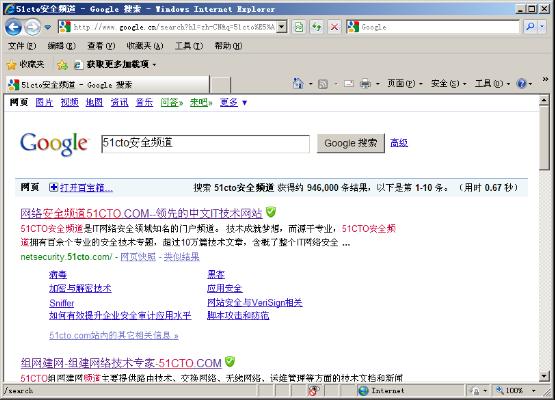Open the 查看(V) menu
Image resolution: width=555 pixels, height=400 pixels.
click(101, 46)
